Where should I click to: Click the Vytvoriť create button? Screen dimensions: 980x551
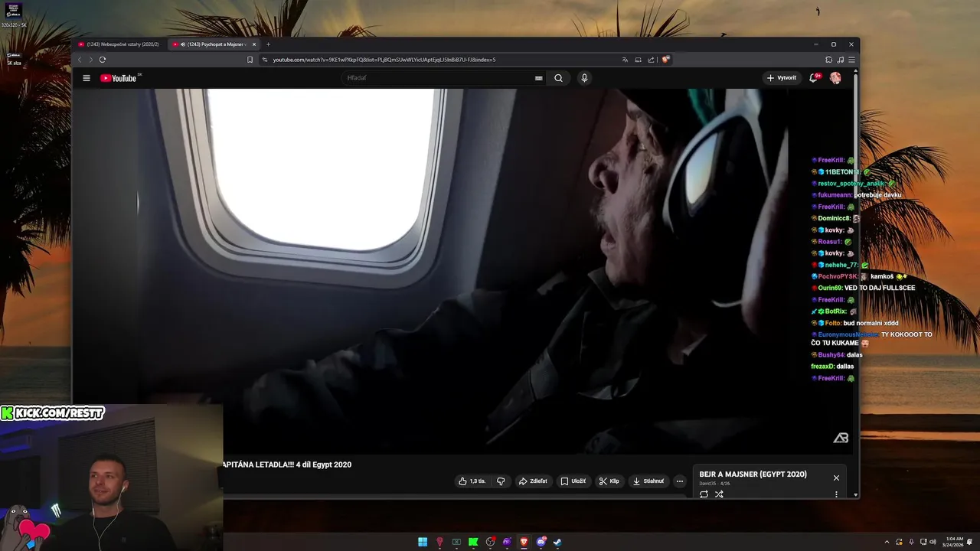point(782,78)
